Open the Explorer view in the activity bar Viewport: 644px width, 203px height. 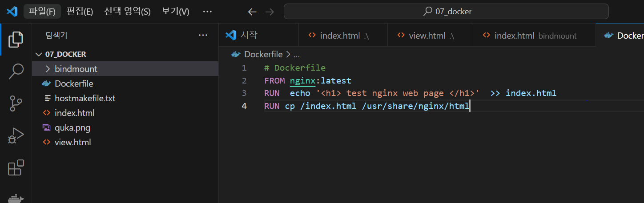coord(16,40)
